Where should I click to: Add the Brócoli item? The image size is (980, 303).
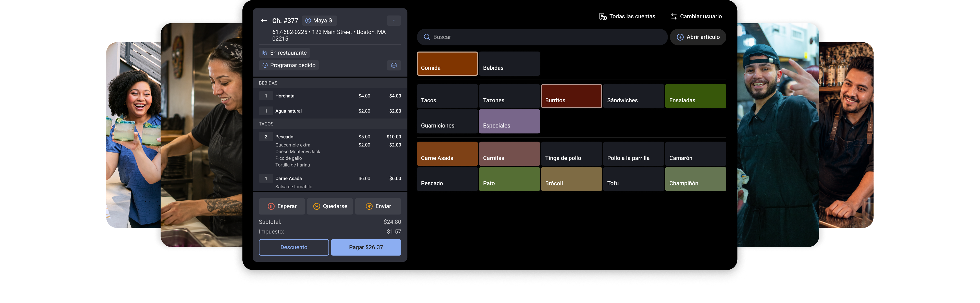571,179
